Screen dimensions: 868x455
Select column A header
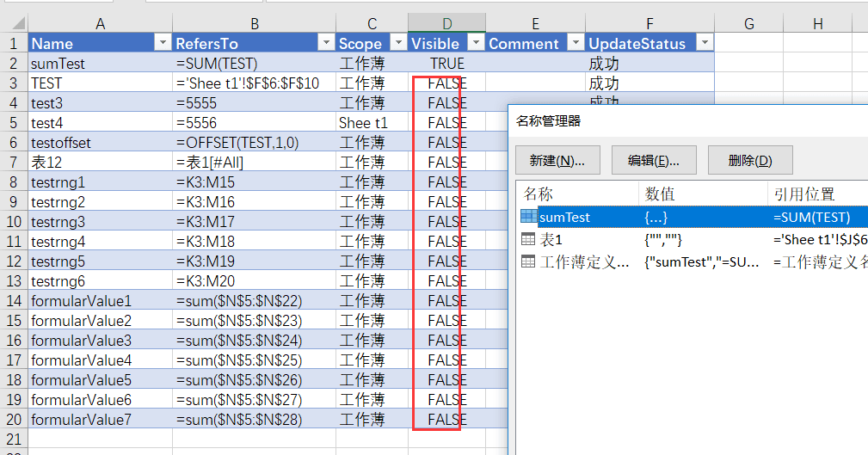pos(100,23)
